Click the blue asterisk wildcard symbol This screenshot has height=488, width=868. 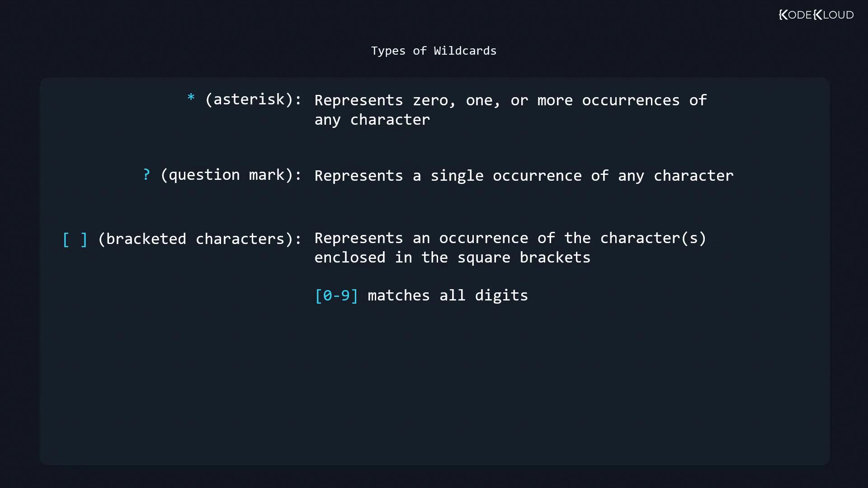[x=191, y=98]
